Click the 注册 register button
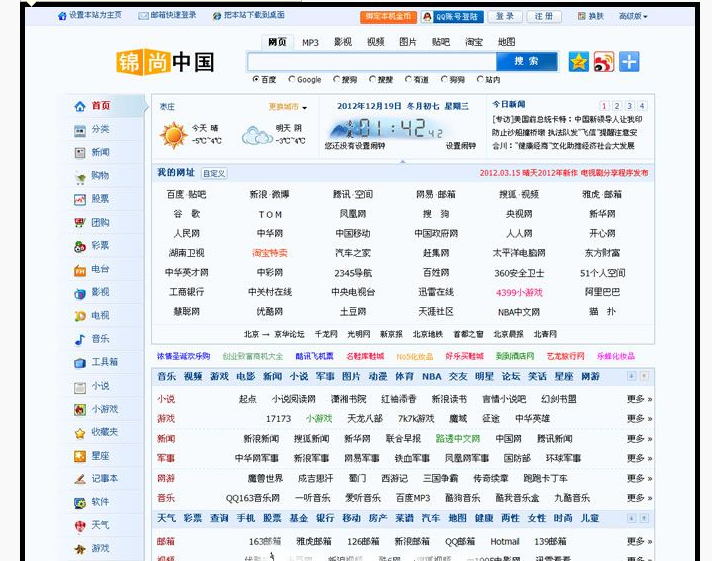 544,16
